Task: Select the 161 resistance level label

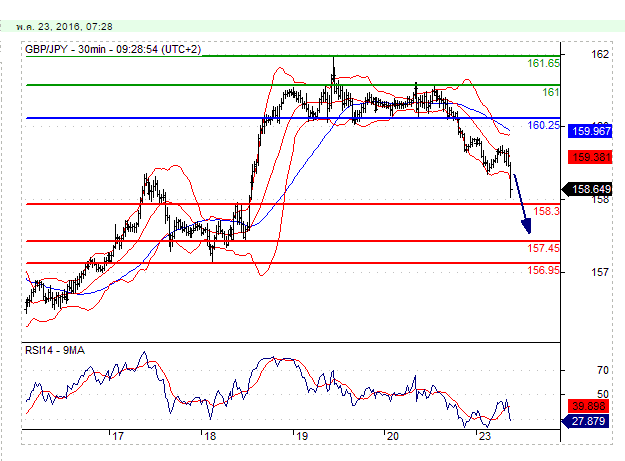Action: click(x=549, y=92)
